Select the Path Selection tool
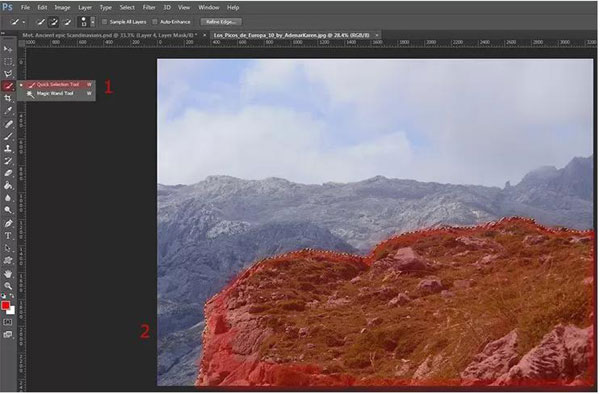Screen dimensions: 600x394 8,248
